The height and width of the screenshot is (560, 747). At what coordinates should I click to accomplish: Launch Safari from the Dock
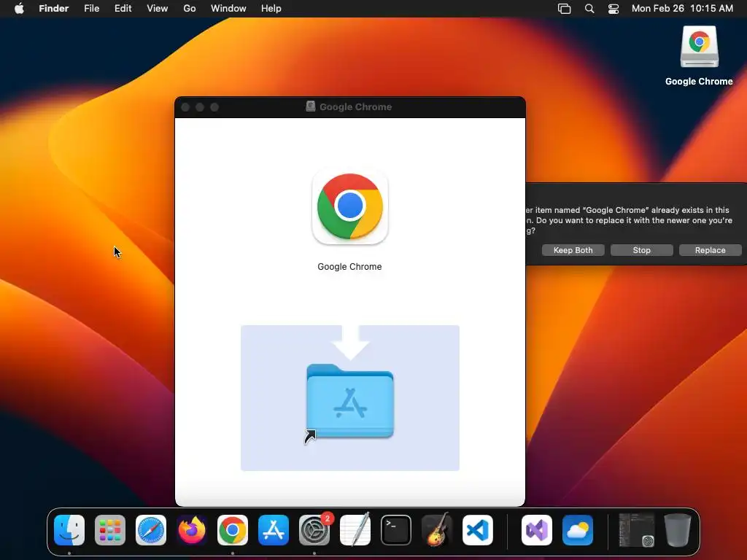(151, 530)
